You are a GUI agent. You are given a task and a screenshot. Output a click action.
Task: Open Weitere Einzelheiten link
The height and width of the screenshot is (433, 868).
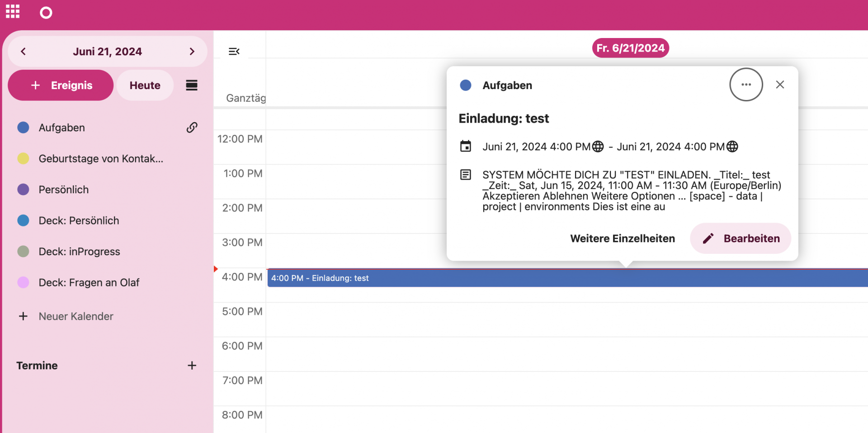[x=622, y=238]
